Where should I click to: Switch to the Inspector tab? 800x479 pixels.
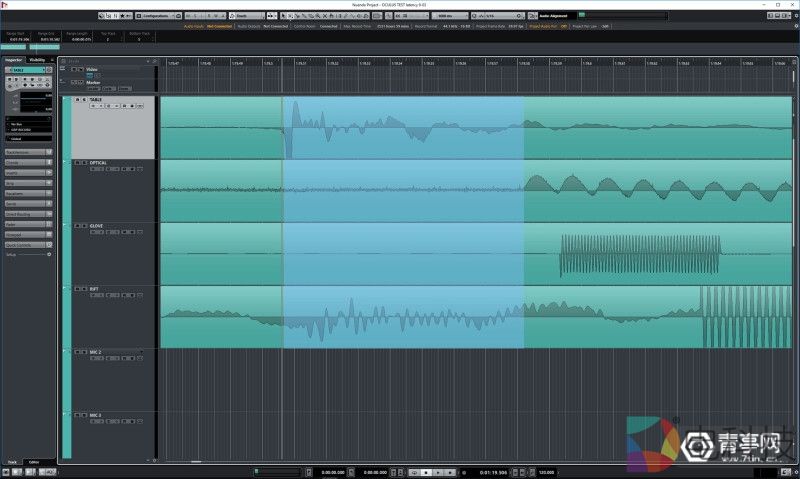14,60
